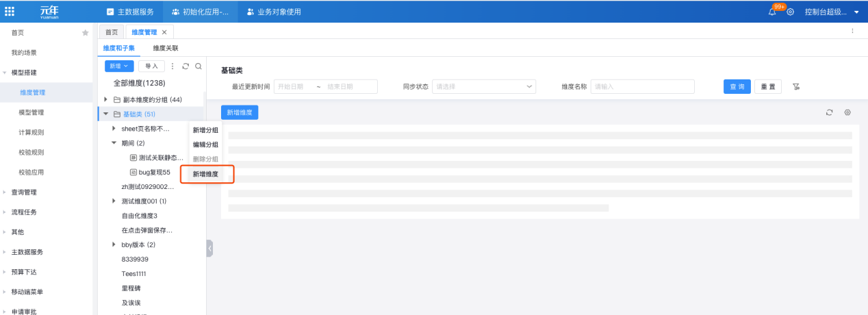Viewport: 868px width, 315px height.
Task: Open the filter settings funnel icon
Action: tap(796, 87)
